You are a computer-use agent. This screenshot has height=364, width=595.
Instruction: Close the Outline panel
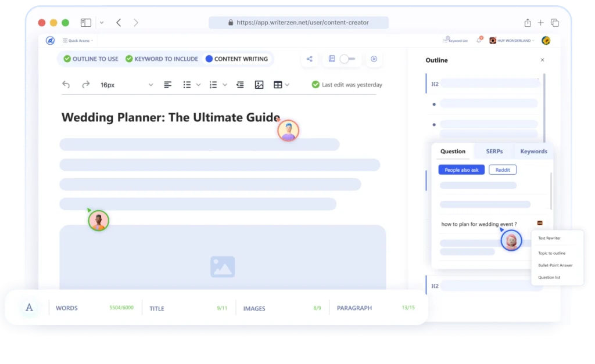[x=543, y=60]
